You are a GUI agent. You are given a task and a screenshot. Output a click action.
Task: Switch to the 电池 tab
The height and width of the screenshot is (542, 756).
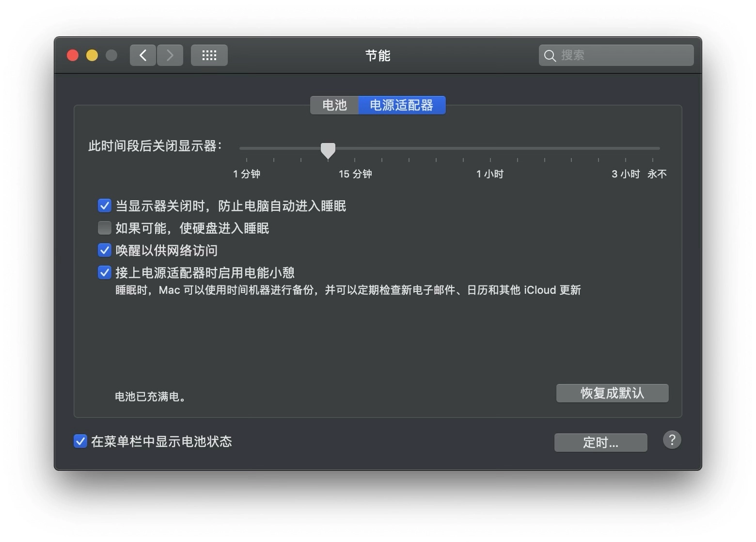point(334,105)
